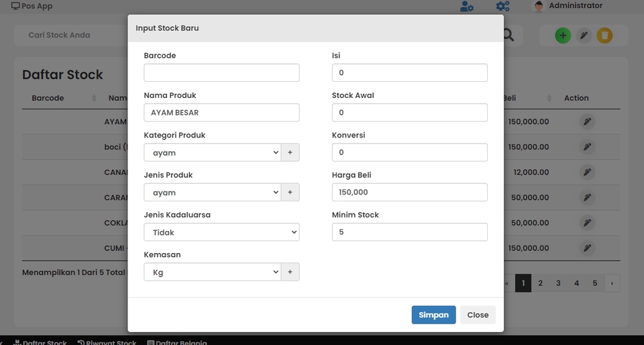
Task: Click the Pos App brand link
Action: click(32, 6)
